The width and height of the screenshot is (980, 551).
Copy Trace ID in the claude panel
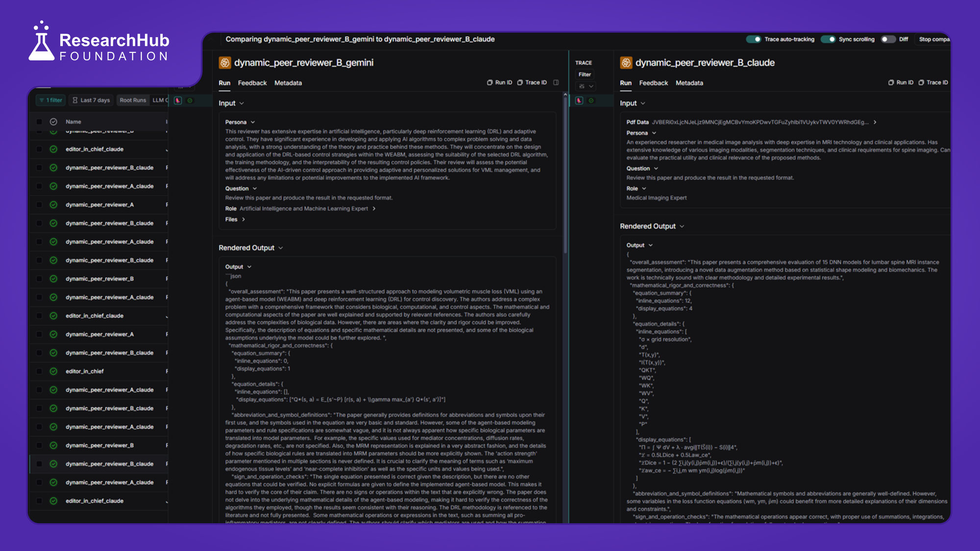pyautogui.click(x=933, y=83)
